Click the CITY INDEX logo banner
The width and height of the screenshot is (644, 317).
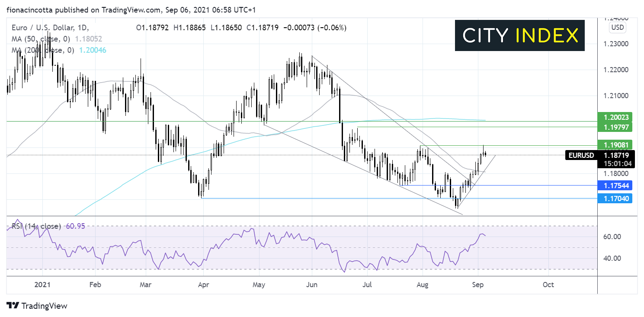(519, 35)
